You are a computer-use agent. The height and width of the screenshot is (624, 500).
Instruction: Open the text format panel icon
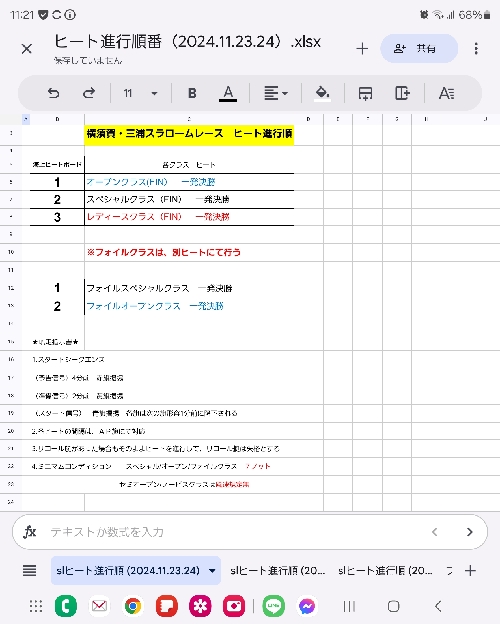click(446, 93)
